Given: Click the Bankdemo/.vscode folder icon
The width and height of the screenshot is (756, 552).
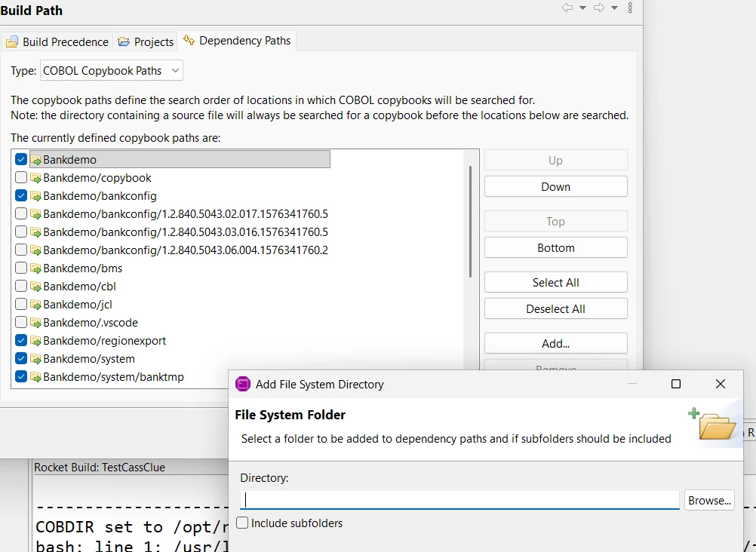Looking at the screenshot, I should (x=35, y=323).
